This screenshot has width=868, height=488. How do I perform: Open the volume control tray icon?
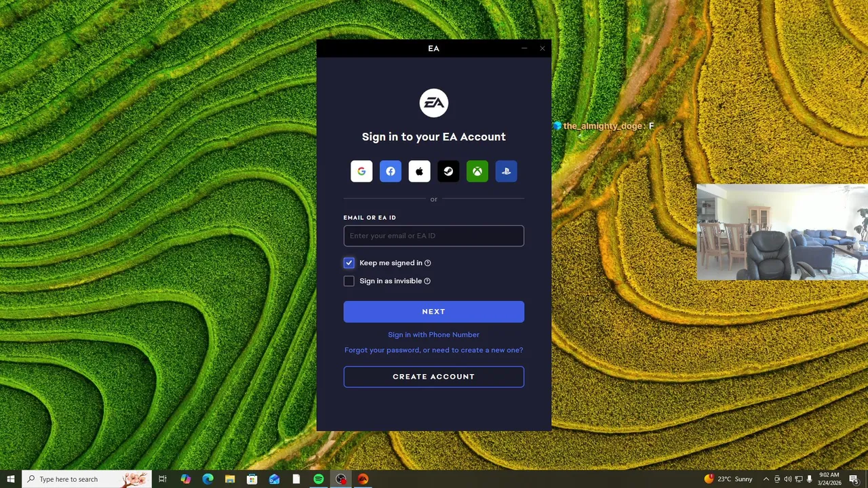(787, 479)
